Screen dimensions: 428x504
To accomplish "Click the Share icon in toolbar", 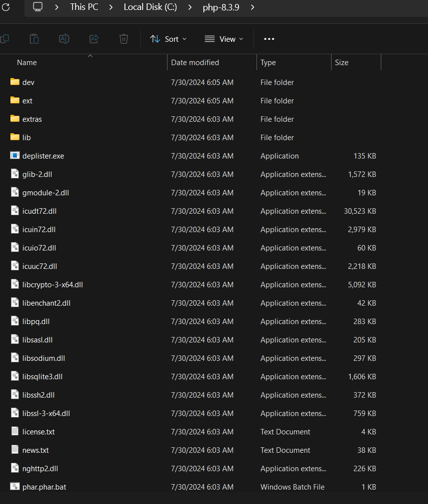I will 94,39.
